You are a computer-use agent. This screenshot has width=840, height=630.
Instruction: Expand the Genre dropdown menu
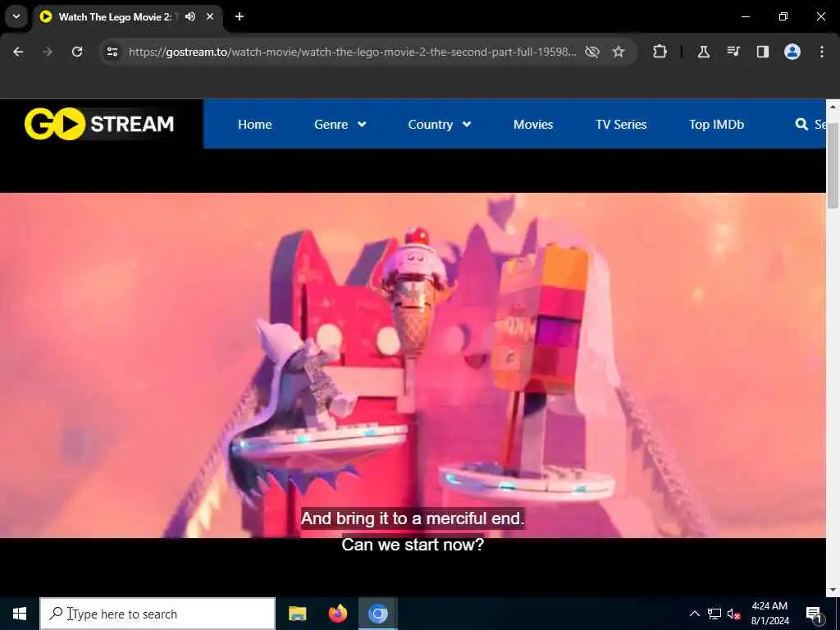pyautogui.click(x=340, y=125)
